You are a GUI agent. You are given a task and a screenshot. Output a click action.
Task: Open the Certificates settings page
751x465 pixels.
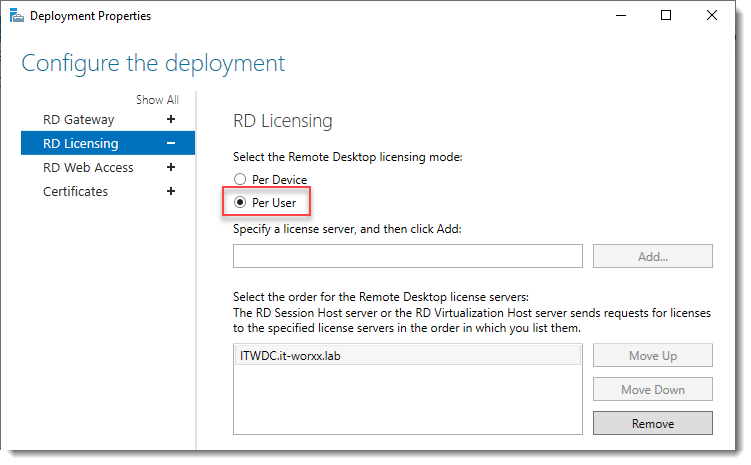pyautogui.click(x=75, y=192)
